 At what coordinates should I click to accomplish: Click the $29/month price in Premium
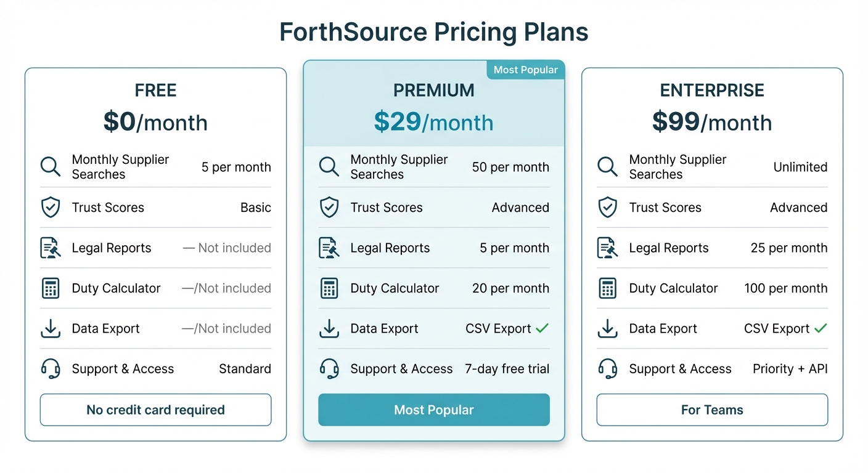tap(433, 122)
